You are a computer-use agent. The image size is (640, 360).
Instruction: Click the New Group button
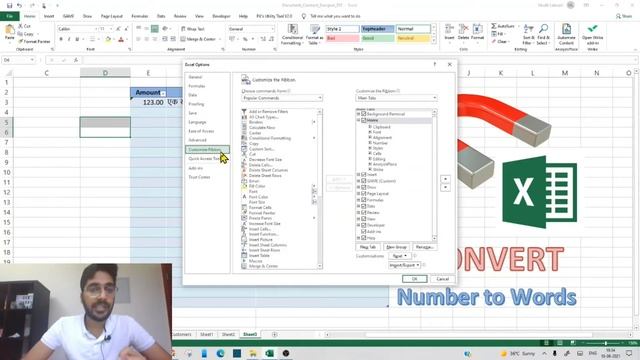point(396,247)
